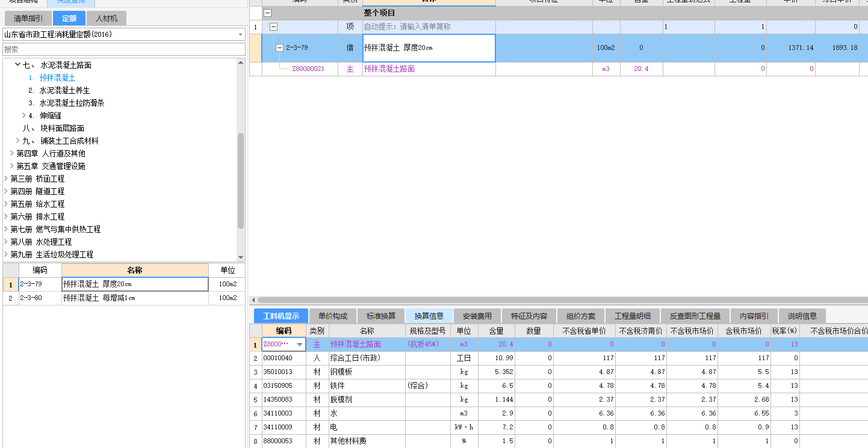Expand the 九、铺装土工合成材料 node
Image resolution: width=868 pixels, height=448 pixels.
pos(17,141)
